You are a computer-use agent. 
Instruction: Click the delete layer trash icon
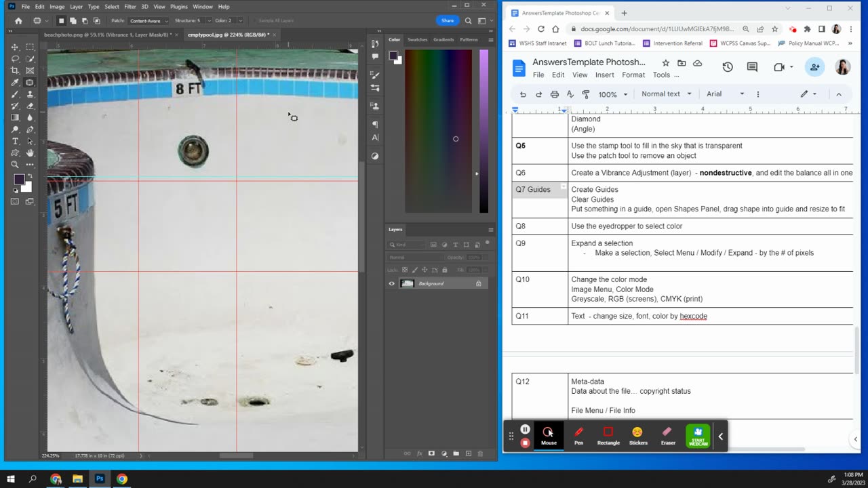pyautogui.click(x=480, y=453)
